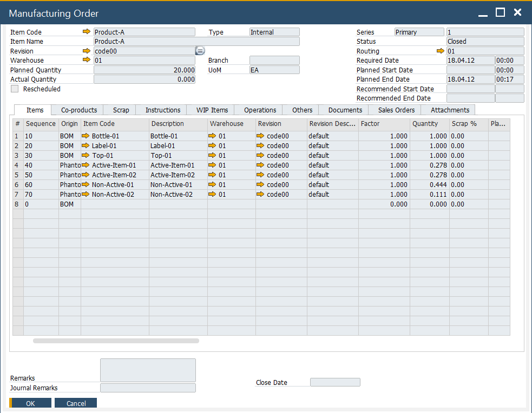Click the Close Date field
This screenshot has width=532, height=413.
[335, 382]
